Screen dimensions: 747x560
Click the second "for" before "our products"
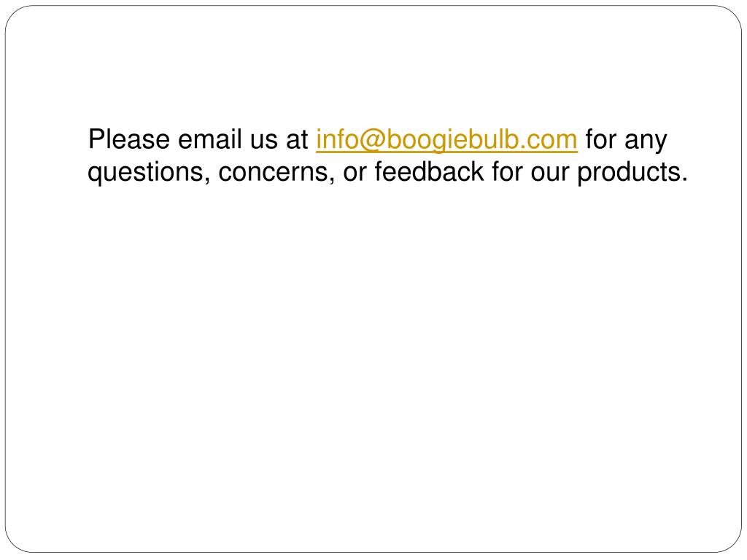pyautogui.click(x=507, y=171)
